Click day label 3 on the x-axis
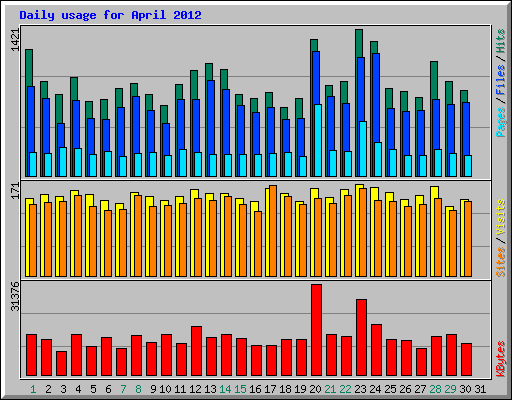Viewport: 512px width, 400px height. coord(63,389)
